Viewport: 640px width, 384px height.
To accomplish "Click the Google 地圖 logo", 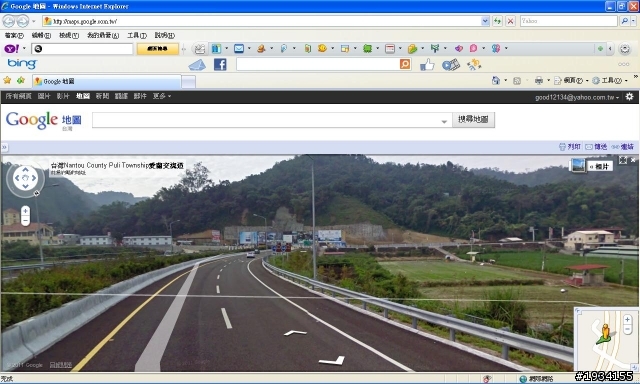I will coord(44,120).
